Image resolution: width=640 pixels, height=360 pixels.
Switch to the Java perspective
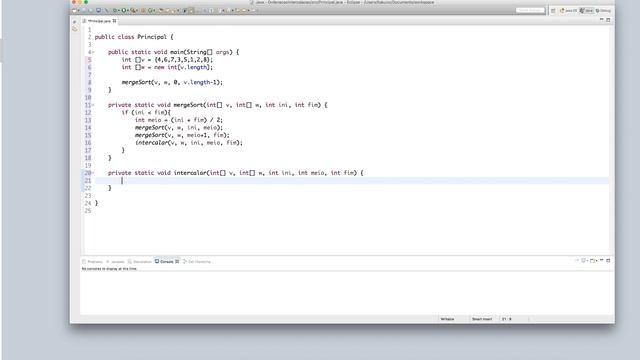click(x=586, y=11)
